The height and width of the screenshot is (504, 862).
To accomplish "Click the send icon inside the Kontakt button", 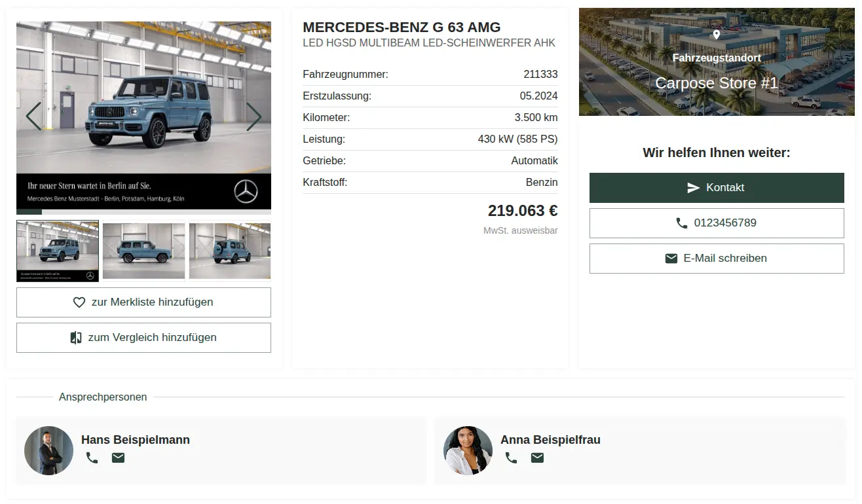I will [694, 187].
